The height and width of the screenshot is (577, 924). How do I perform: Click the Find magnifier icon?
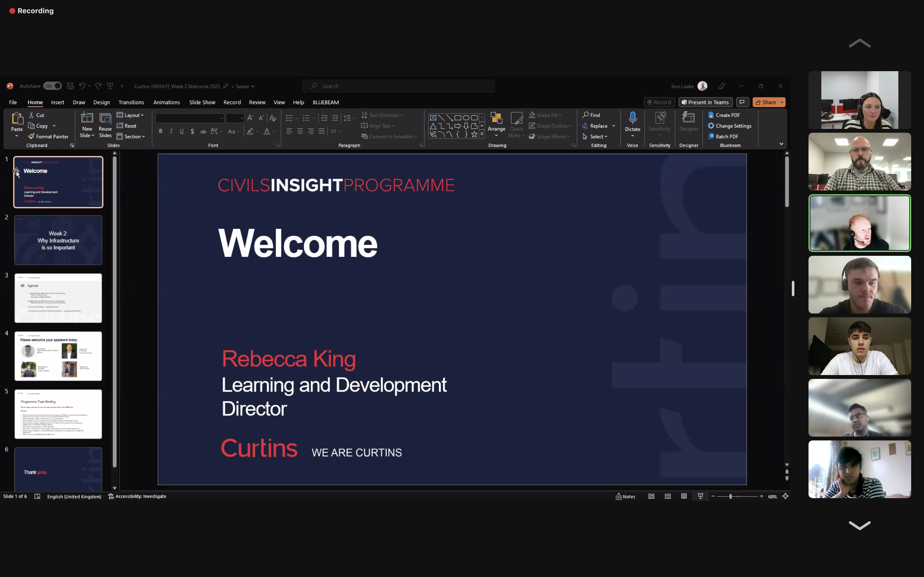pyautogui.click(x=585, y=115)
